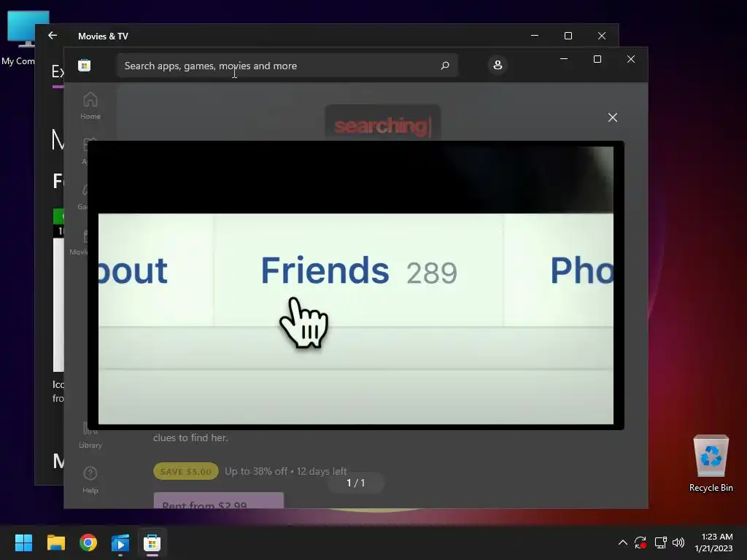Select the My Computer desktop icon
Viewport: 747px width, 560px height.
click(x=21, y=38)
